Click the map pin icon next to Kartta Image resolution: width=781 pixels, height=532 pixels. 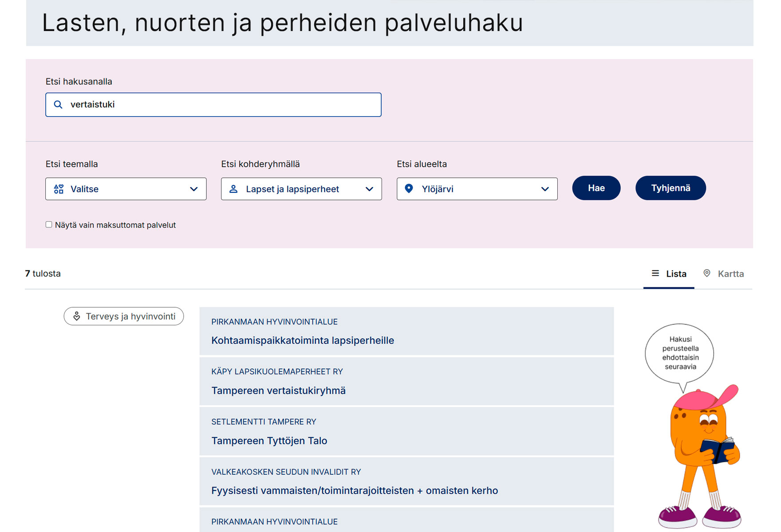point(707,274)
